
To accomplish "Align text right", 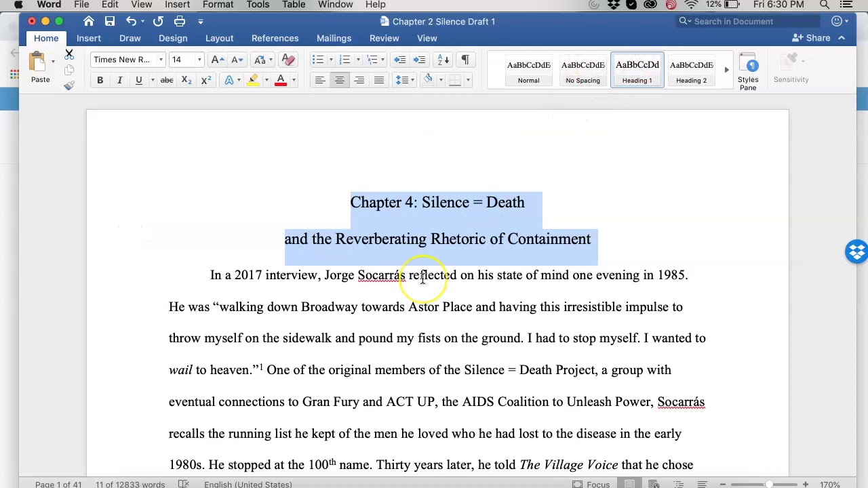I will (359, 80).
